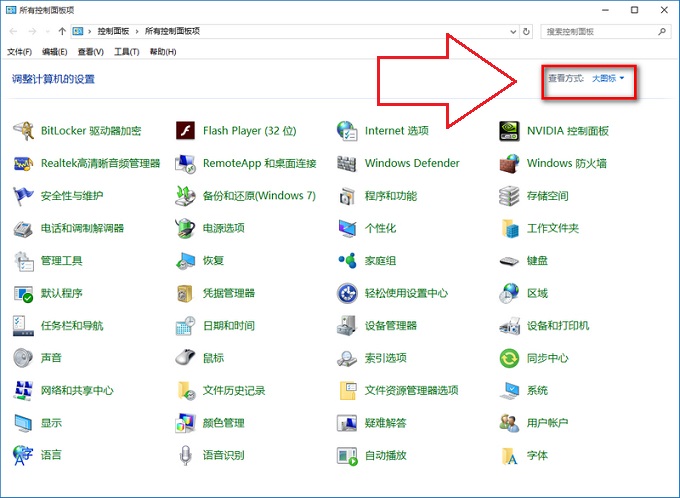Expand the 查看方式 大图标 dropdown

pos(608,78)
